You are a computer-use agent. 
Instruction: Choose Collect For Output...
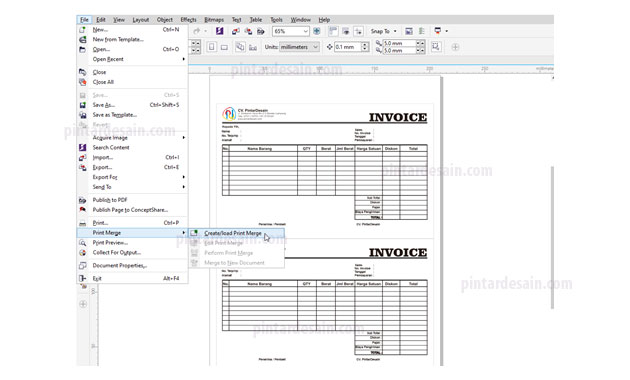(x=132, y=253)
